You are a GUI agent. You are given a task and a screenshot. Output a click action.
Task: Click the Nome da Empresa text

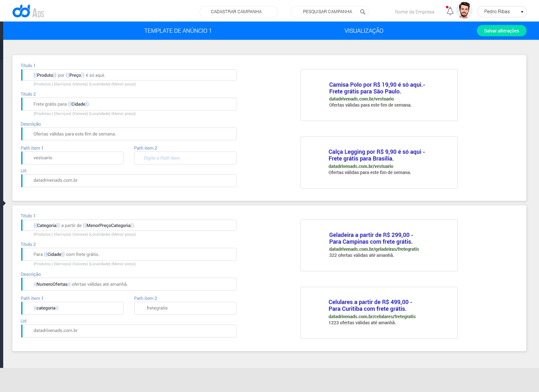[x=414, y=12]
